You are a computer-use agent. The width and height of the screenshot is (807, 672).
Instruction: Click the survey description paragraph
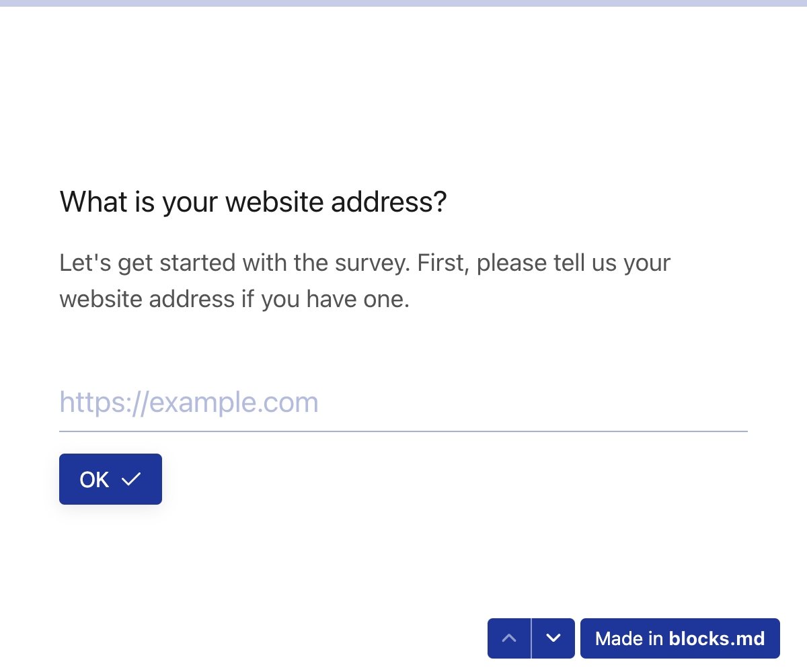click(365, 280)
